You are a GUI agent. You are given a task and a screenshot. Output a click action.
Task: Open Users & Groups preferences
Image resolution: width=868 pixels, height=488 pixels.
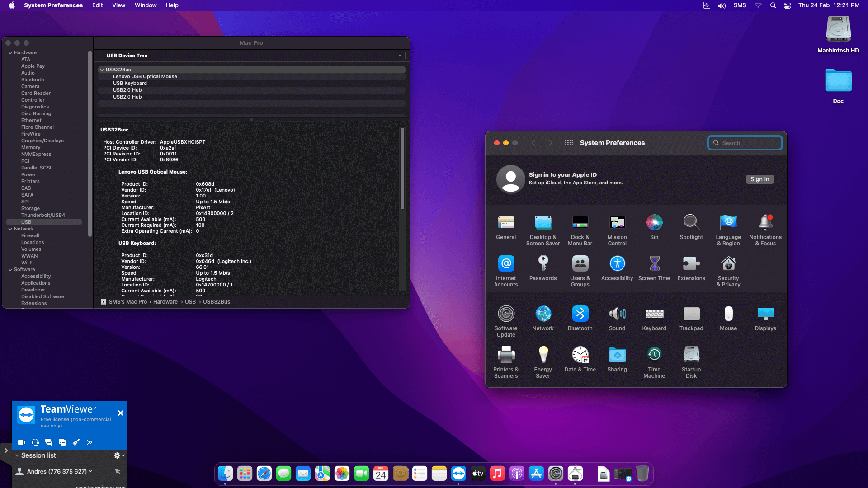(x=580, y=272)
